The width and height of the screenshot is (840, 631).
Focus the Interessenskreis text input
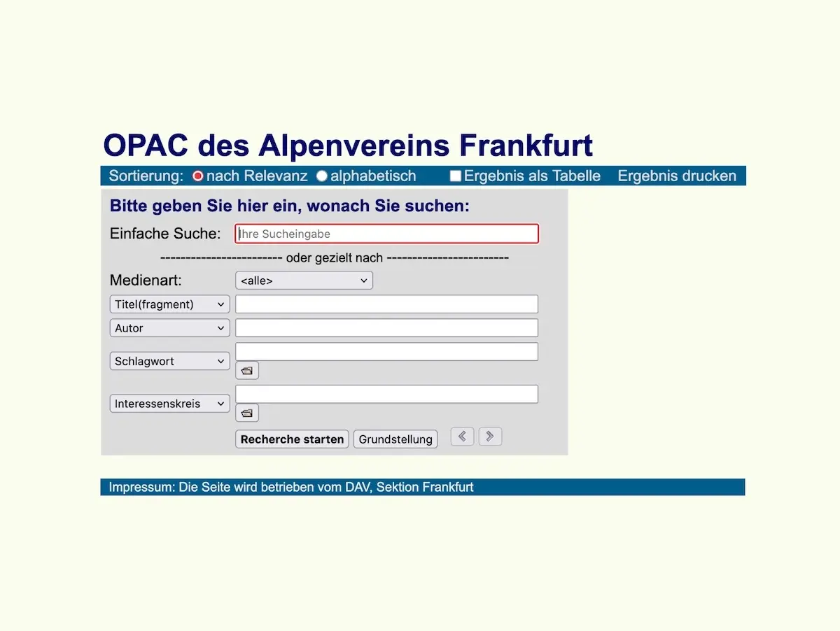387,394
